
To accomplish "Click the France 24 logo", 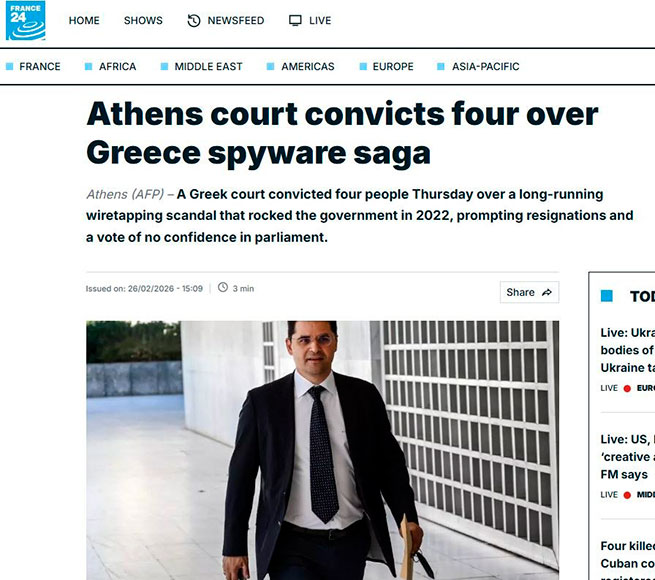I will (x=25, y=20).
